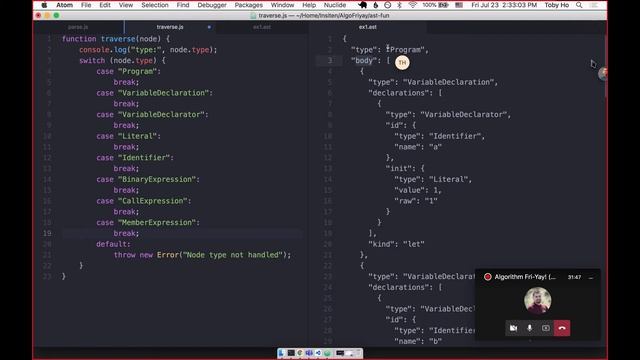The width and height of the screenshot is (640, 360).
Task: Switch to the parse.js tab
Action: pyautogui.click(x=78, y=27)
